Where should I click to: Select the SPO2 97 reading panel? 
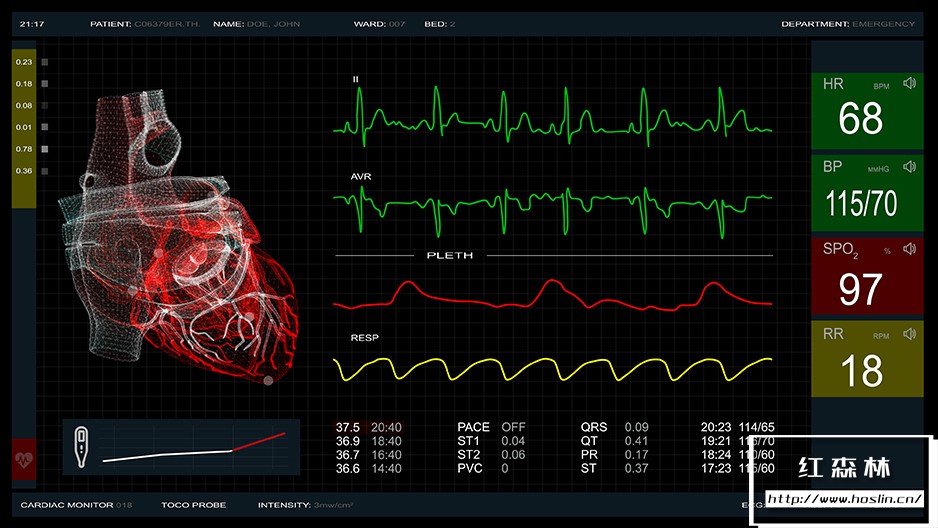tap(867, 276)
